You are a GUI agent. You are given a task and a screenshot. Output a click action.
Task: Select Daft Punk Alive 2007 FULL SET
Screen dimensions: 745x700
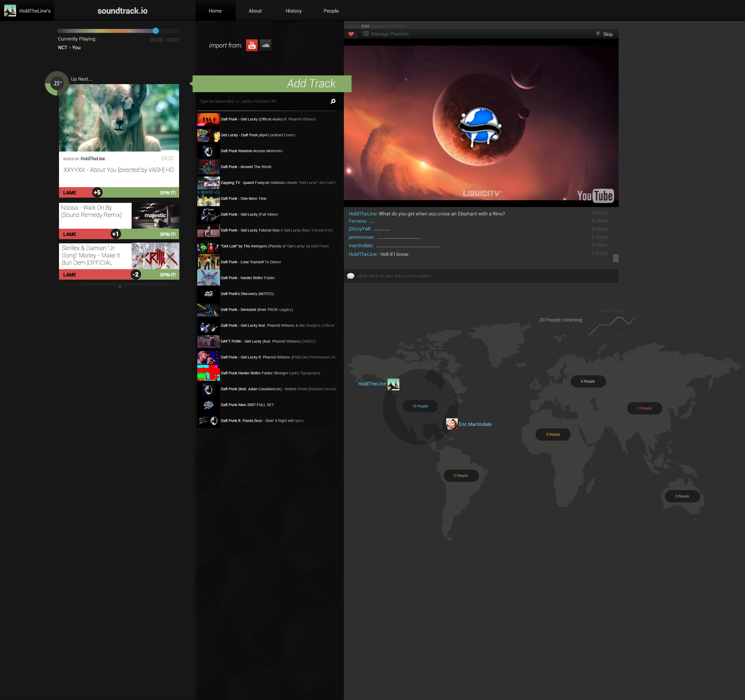coord(266,405)
